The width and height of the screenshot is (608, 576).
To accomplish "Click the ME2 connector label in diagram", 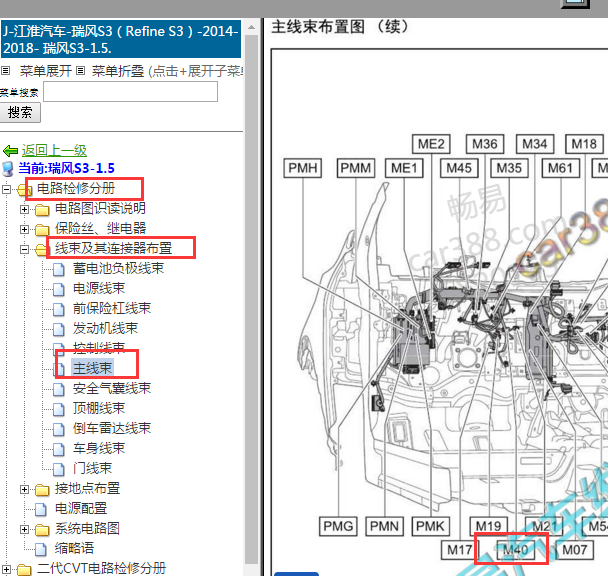I will click(x=431, y=144).
